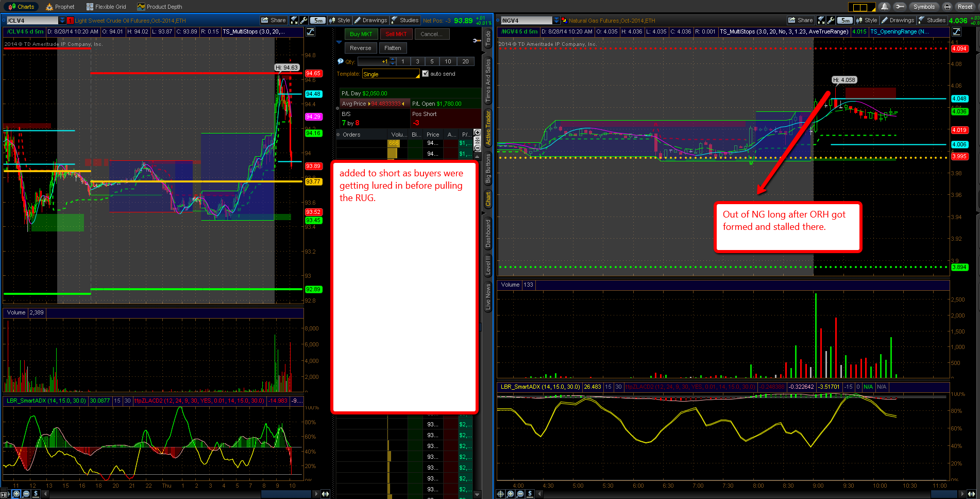This screenshot has height=499, width=980.
Task: Zoom out on the /NGV4 chart
Action: [520, 494]
